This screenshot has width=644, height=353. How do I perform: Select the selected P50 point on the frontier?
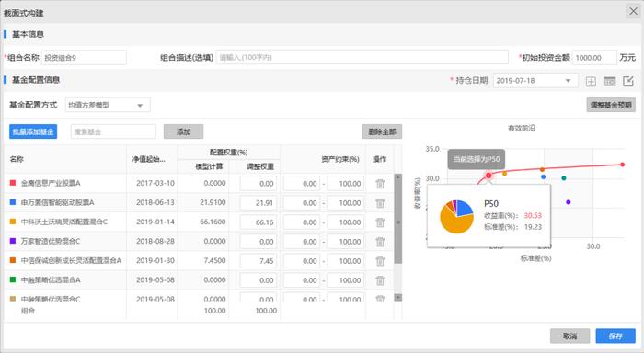pos(489,176)
